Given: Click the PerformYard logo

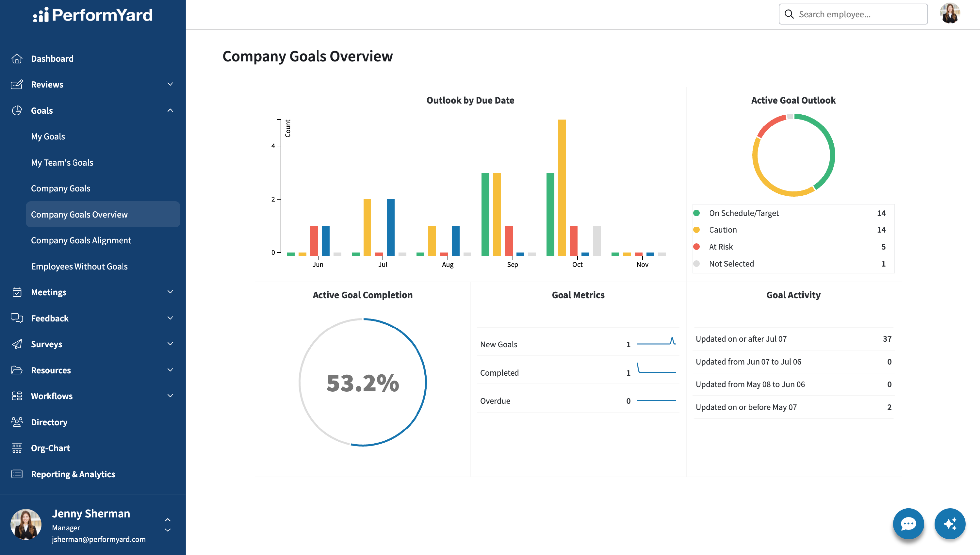Looking at the screenshot, I should (93, 15).
